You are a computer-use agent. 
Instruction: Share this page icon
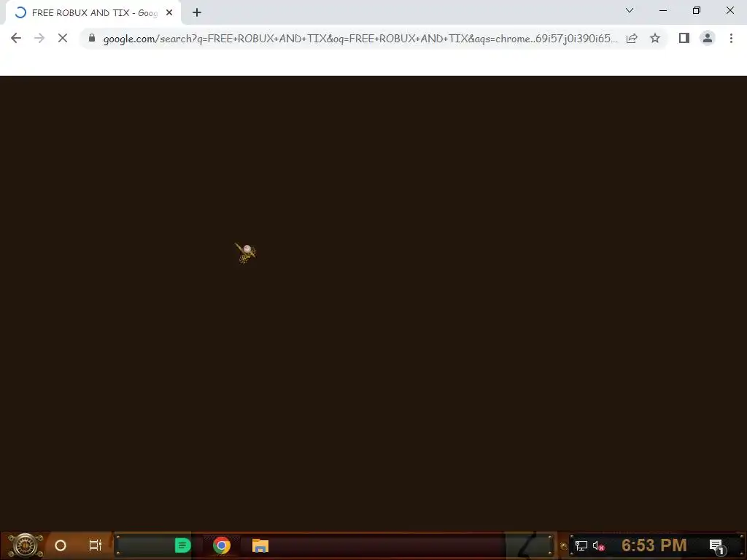tap(632, 38)
